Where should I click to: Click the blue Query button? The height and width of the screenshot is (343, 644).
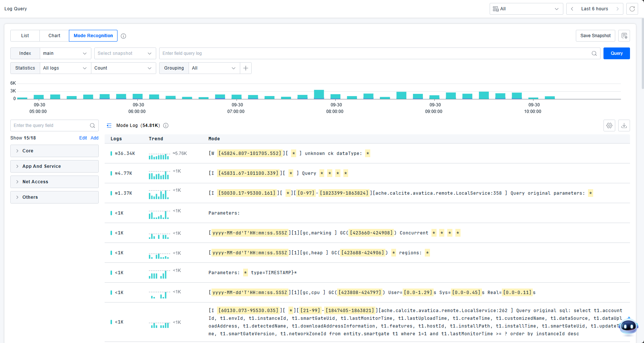(616, 53)
